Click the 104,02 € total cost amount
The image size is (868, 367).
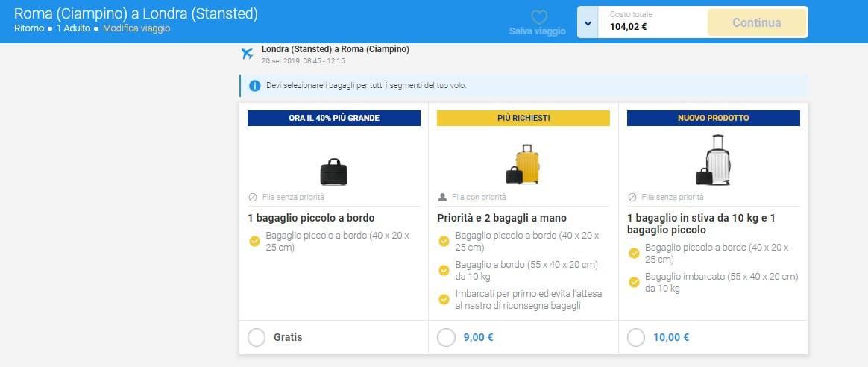point(628,27)
